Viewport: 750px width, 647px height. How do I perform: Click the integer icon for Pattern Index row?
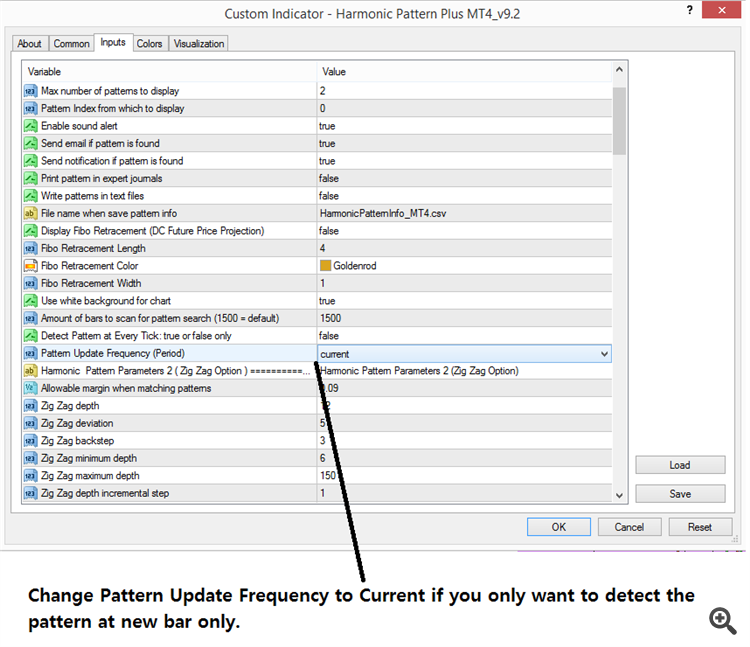pos(30,109)
